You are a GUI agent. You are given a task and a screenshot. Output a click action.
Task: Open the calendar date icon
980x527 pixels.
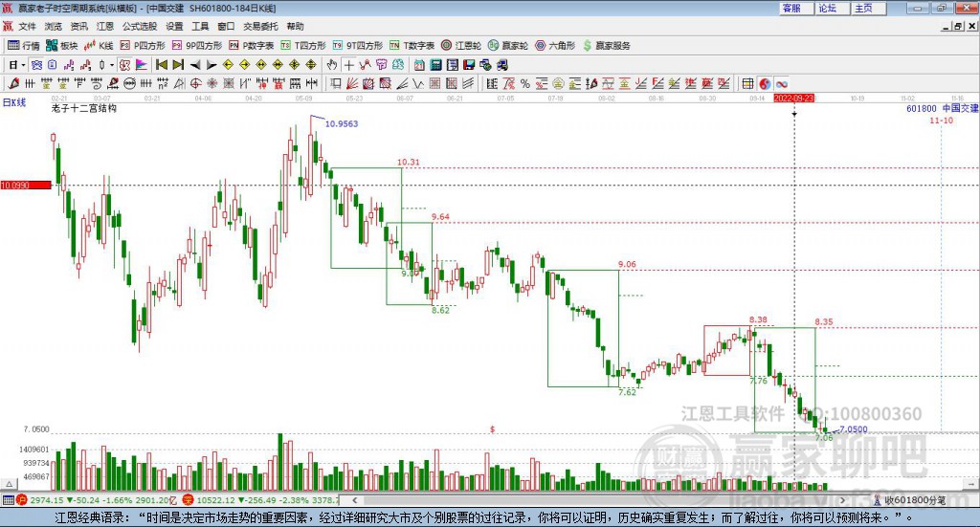419,65
